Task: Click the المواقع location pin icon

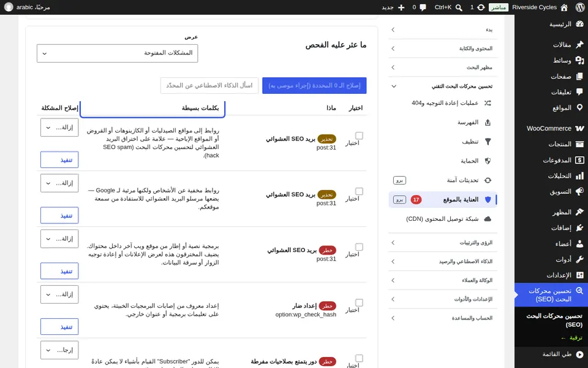Action: (580, 108)
